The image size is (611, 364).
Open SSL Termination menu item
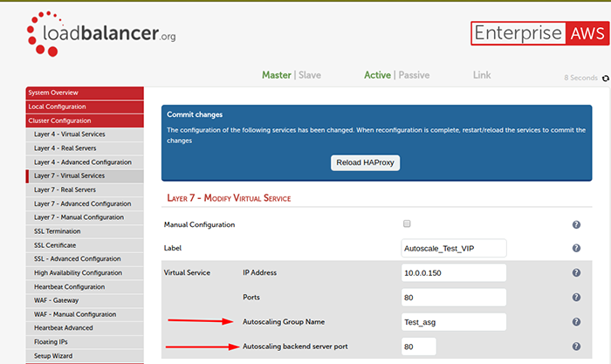(58, 231)
